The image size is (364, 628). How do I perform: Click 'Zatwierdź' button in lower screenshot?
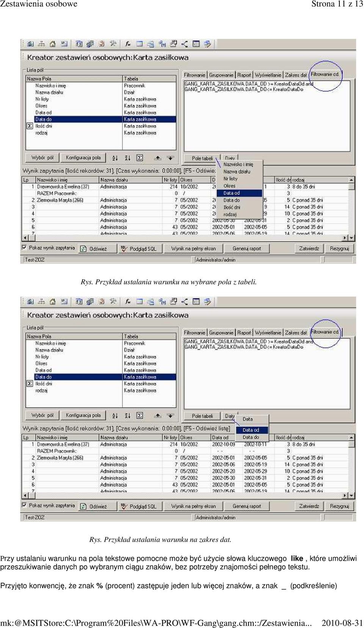point(309,507)
